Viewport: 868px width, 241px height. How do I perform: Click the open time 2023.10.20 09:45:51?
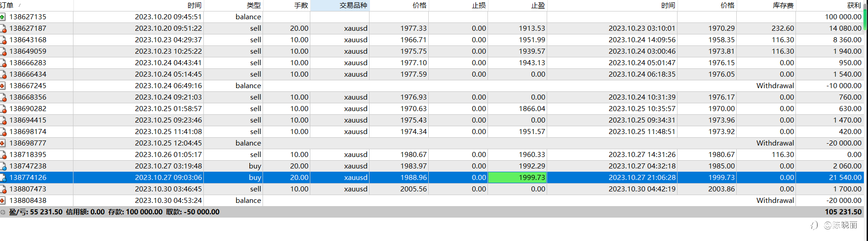click(x=168, y=17)
